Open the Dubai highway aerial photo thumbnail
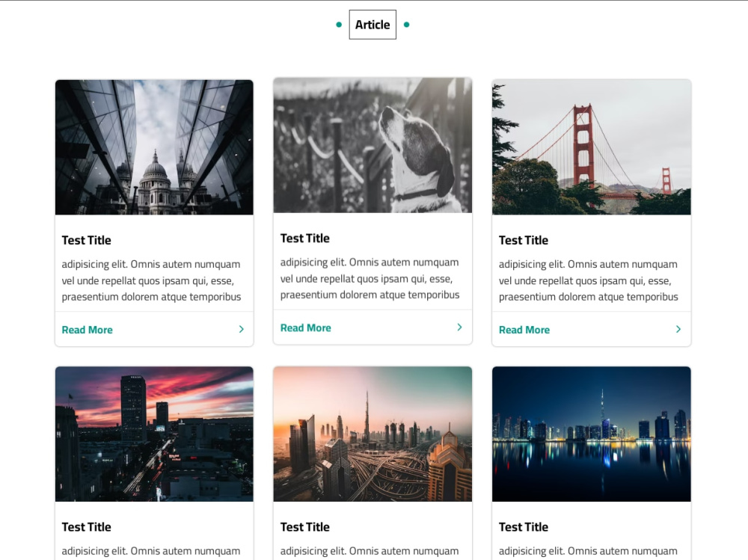This screenshot has height=560, width=748. pyautogui.click(x=373, y=434)
